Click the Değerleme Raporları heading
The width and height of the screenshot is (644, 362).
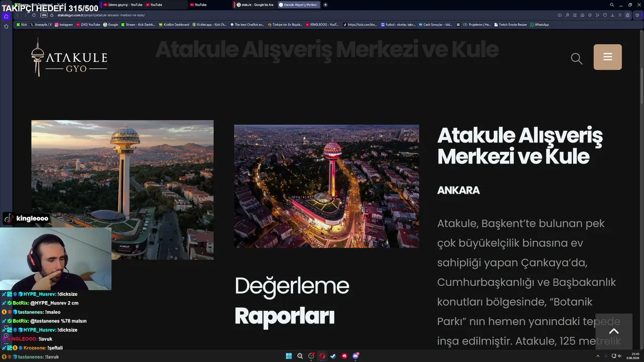(x=292, y=301)
